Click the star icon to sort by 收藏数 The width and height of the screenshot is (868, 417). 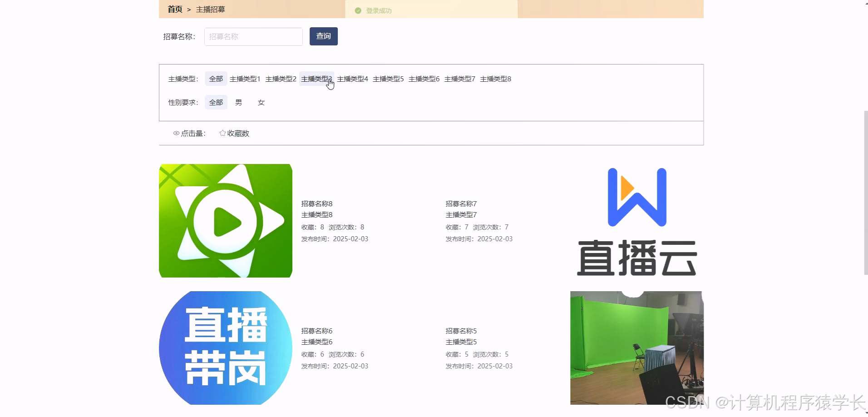222,133
